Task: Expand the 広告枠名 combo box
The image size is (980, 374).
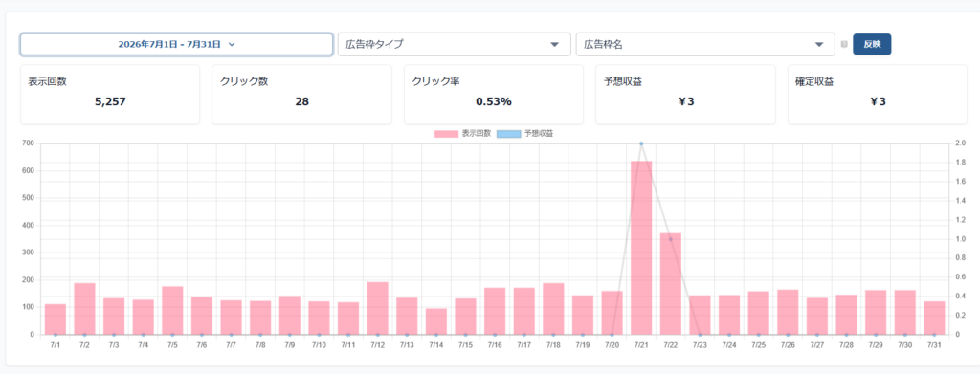Action: point(705,44)
